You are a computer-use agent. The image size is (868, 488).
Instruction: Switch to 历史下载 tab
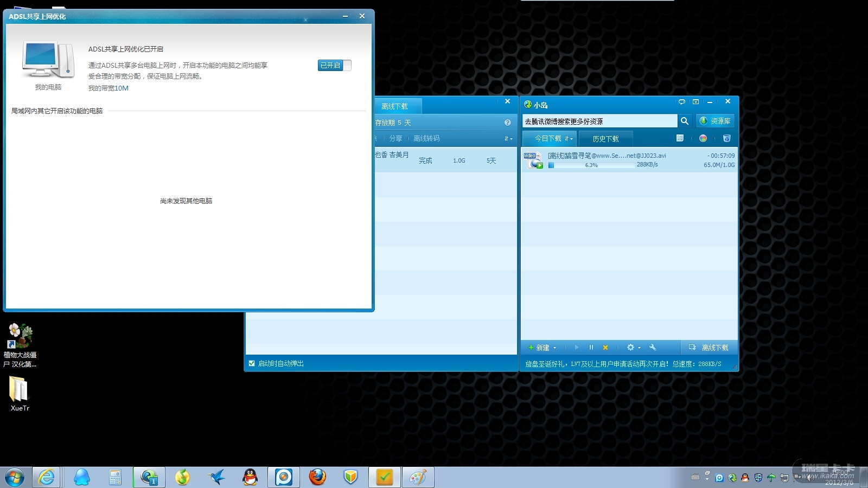click(605, 139)
